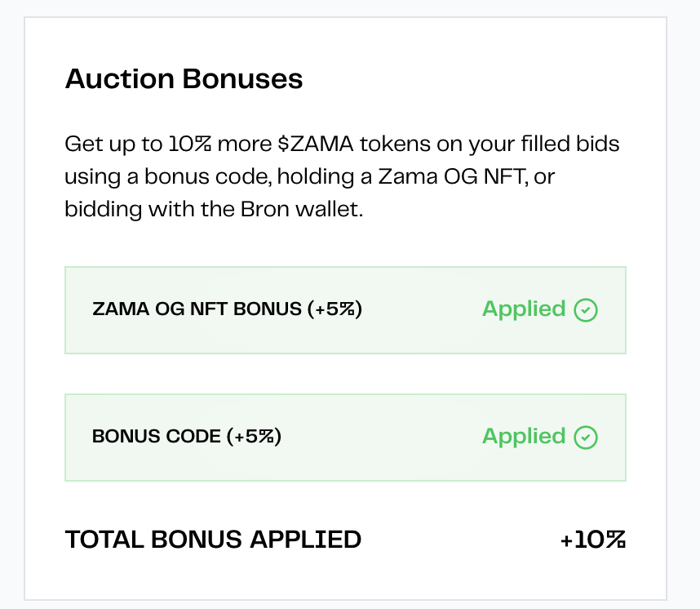Click the +10% total bonus value
The height and width of the screenshot is (609, 700).
593,540
